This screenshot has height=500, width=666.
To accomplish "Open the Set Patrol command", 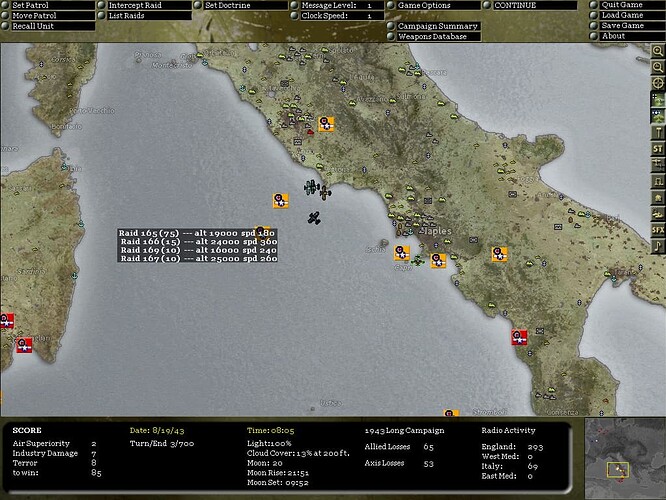I will [48, 5].
